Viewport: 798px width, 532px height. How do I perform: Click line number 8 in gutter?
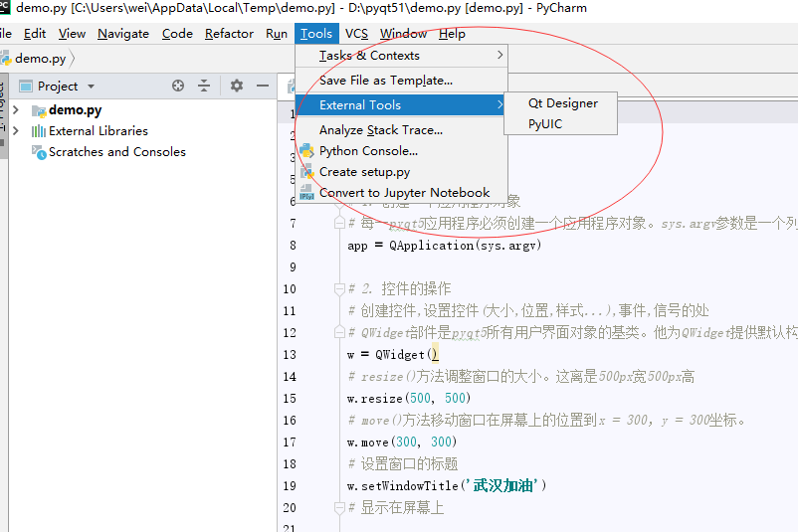coord(293,246)
